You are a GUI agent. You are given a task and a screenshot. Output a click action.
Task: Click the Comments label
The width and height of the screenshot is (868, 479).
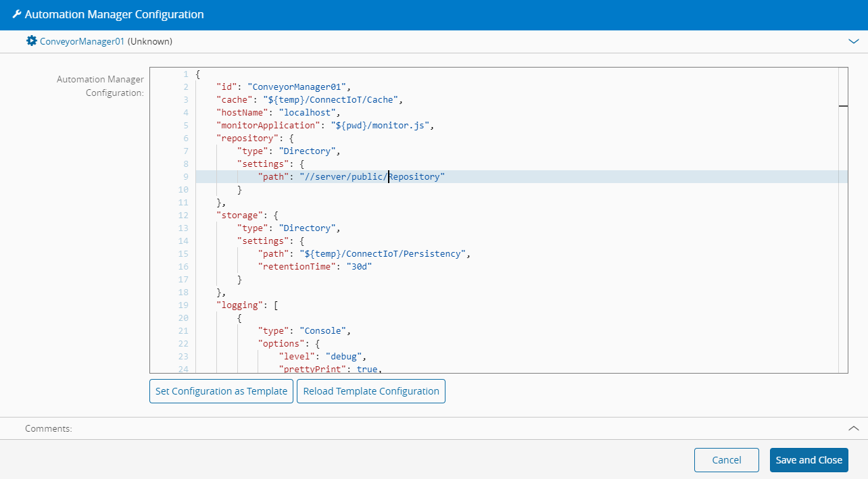(48, 429)
